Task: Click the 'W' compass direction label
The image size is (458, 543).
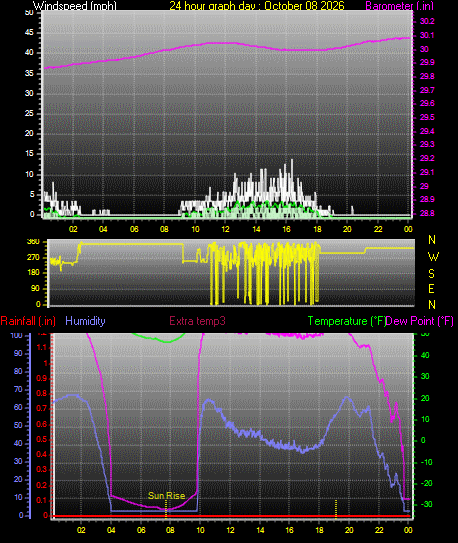Action: click(433, 257)
